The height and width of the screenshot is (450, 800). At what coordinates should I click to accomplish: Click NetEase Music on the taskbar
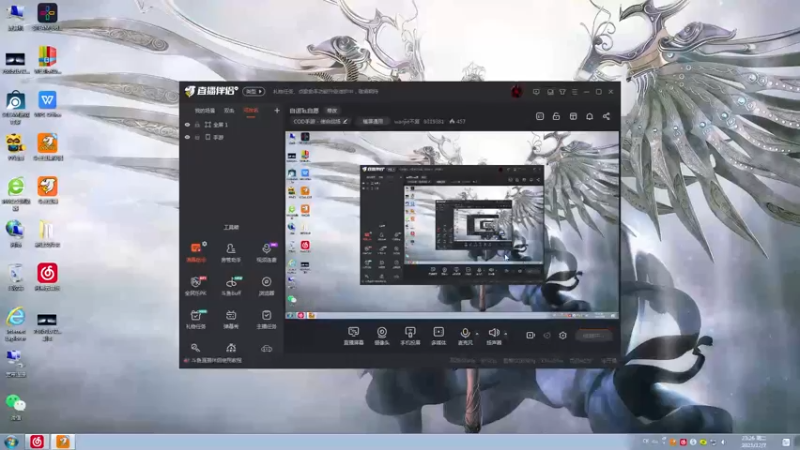tap(37, 441)
